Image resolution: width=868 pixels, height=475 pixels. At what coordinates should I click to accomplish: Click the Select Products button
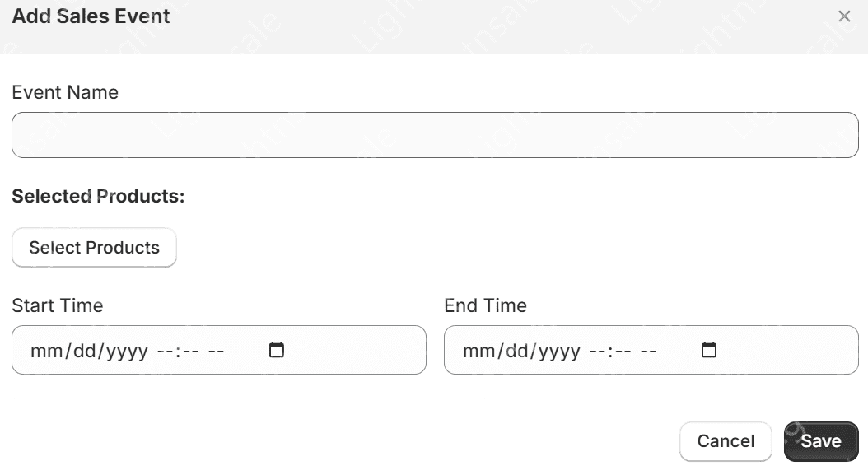pos(94,248)
